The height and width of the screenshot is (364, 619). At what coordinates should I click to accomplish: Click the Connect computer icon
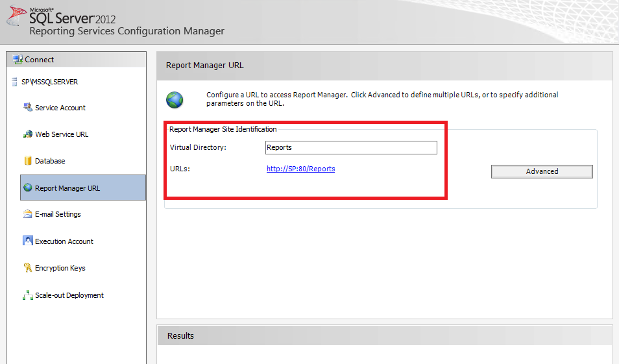[18, 60]
